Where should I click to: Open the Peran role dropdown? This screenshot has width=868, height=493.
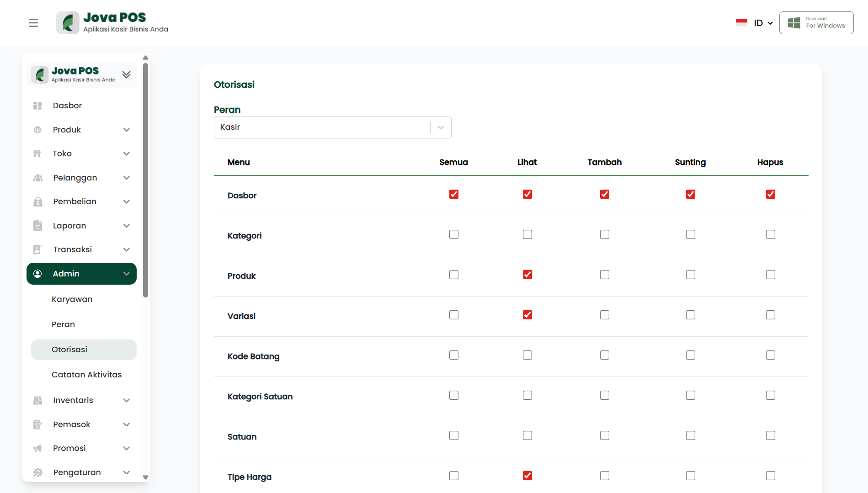pyautogui.click(x=332, y=127)
